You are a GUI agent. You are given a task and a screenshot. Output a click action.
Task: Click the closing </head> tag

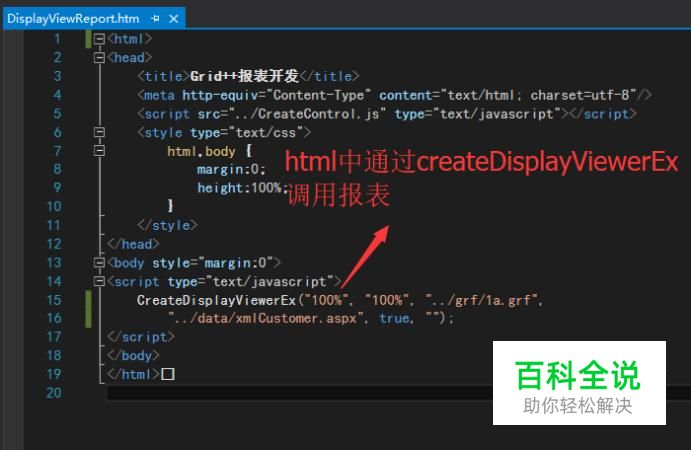pyautogui.click(x=133, y=244)
